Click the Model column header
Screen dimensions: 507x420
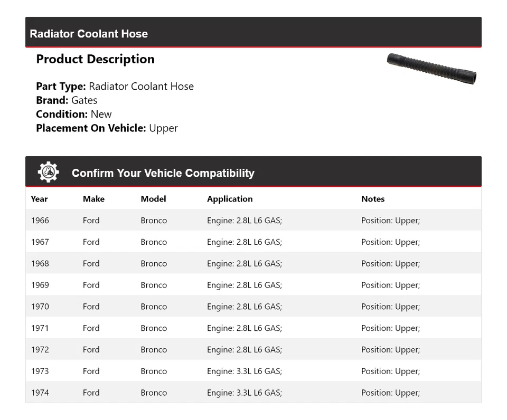(x=153, y=199)
